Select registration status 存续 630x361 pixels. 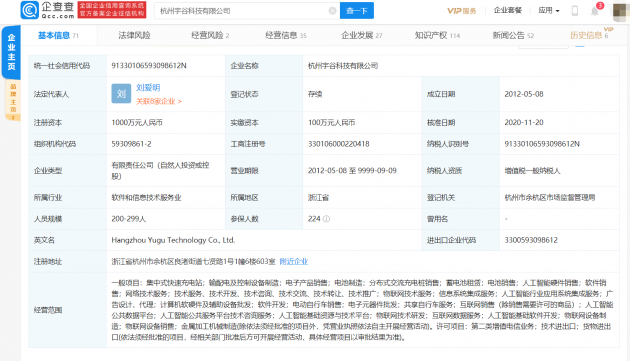pos(315,94)
